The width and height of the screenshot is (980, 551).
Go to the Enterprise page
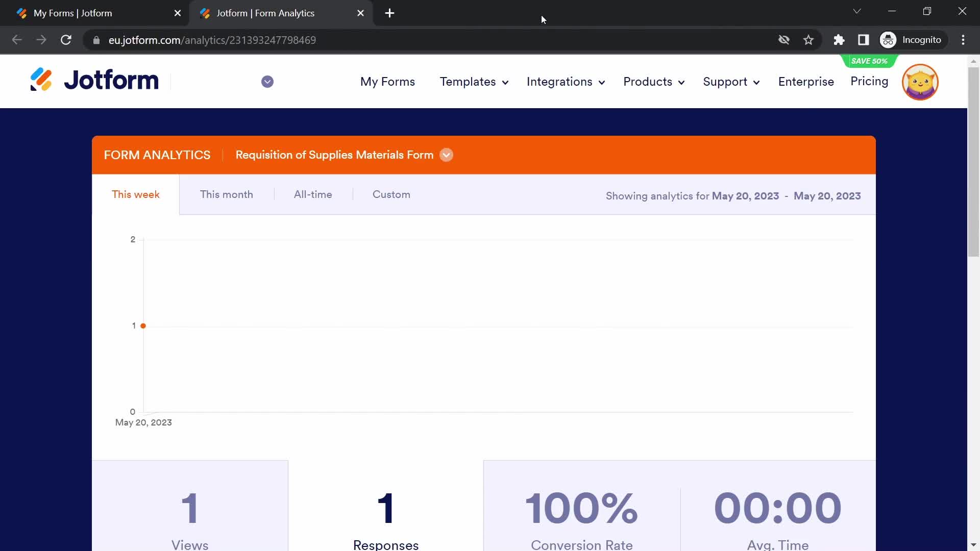pyautogui.click(x=806, y=82)
